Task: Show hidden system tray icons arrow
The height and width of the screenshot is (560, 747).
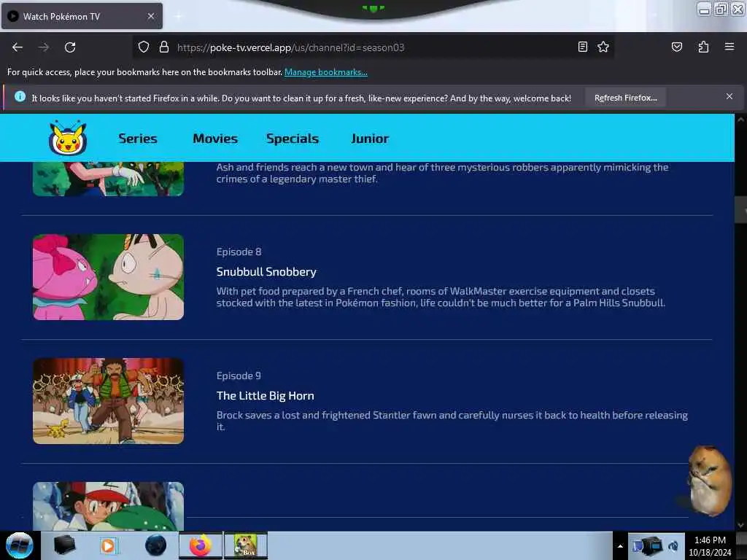Action: click(x=620, y=546)
